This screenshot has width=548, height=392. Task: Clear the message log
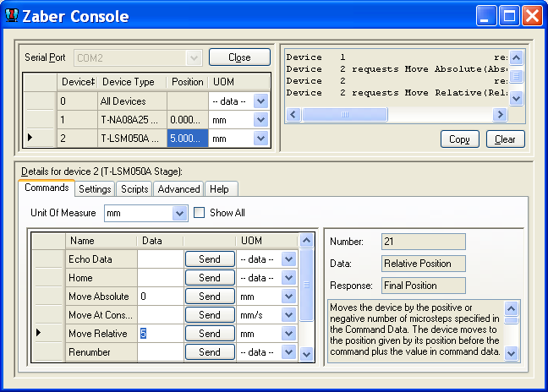[506, 139]
